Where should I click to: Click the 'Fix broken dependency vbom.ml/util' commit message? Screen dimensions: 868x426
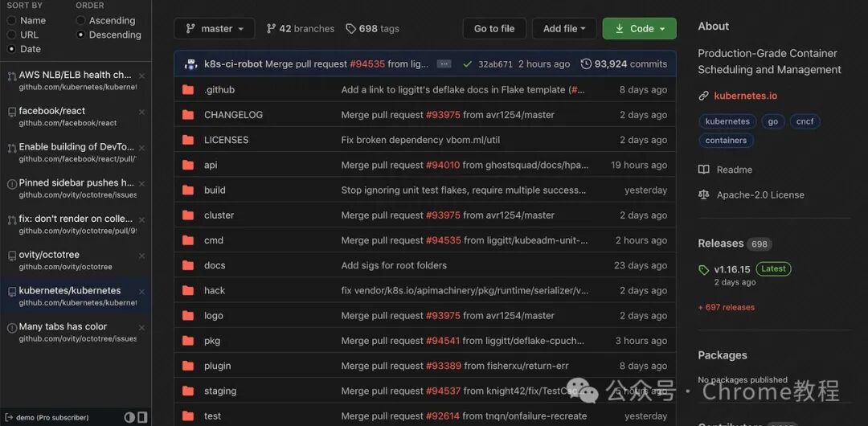pyautogui.click(x=420, y=140)
